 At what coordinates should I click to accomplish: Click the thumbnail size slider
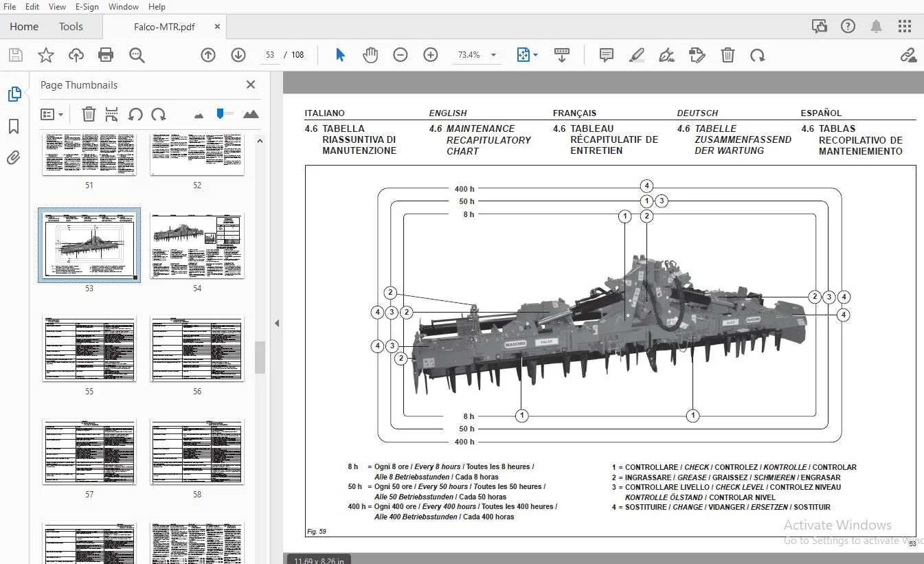[224, 113]
